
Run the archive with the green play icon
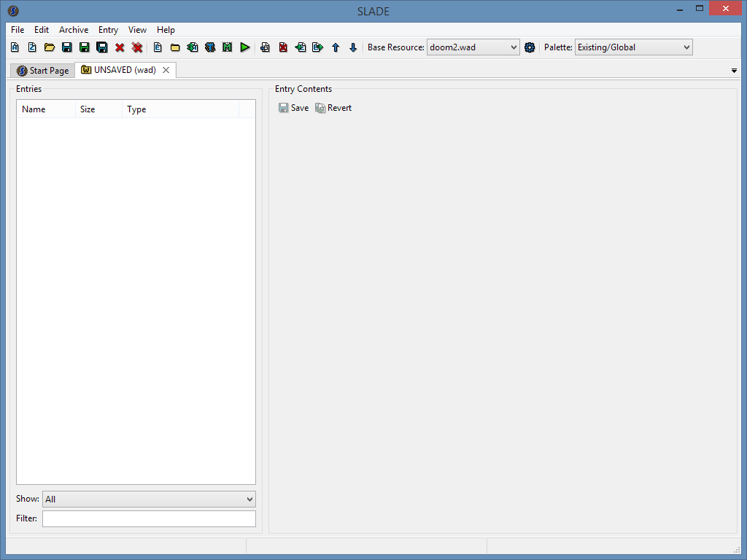click(x=245, y=47)
